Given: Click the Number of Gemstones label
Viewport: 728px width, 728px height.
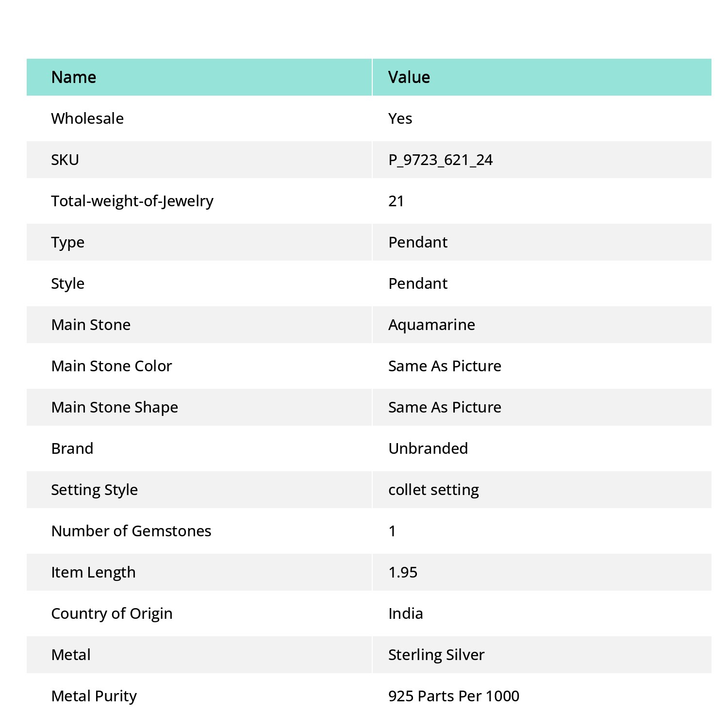Looking at the screenshot, I should [x=131, y=531].
